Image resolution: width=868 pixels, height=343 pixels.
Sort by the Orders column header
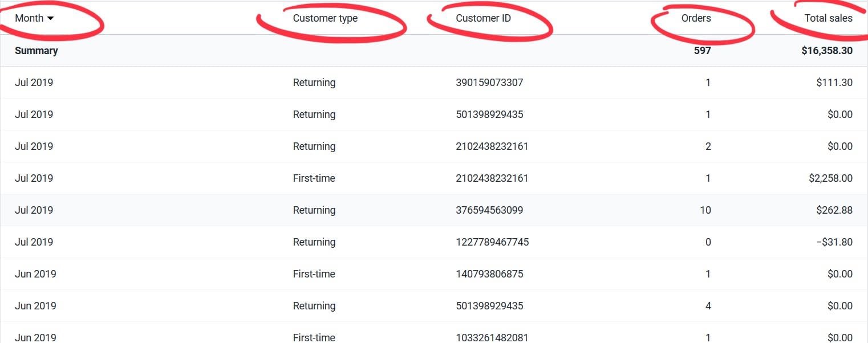[696, 18]
